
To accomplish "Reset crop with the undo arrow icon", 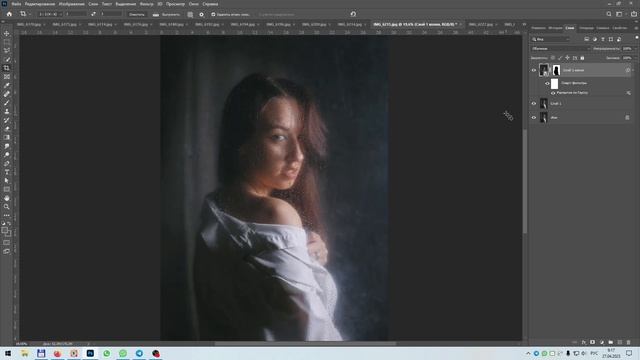I will tap(353, 14).
